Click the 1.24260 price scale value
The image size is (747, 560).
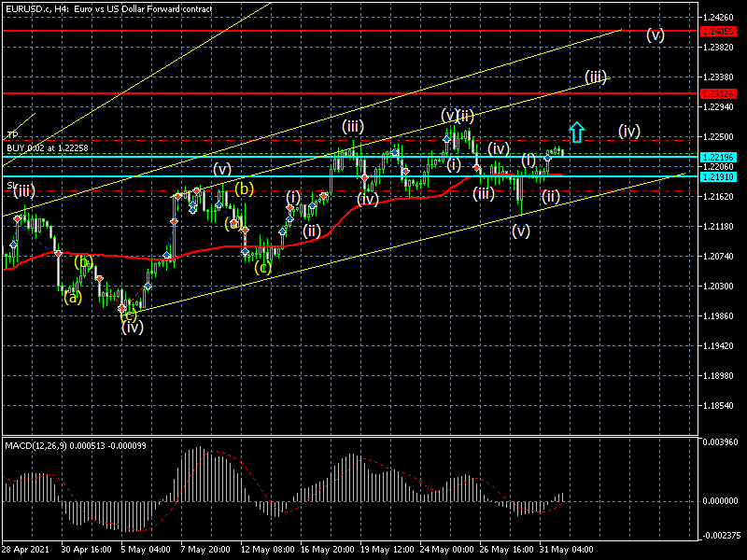719,17
